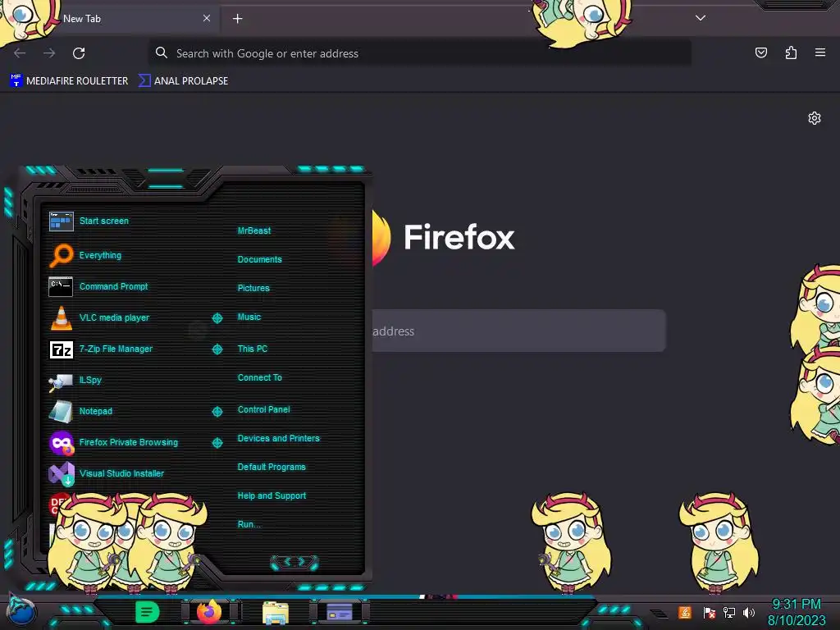Click the start menu shutdown arrows control
The image size is (840, 630).
[x=294, y=561]
